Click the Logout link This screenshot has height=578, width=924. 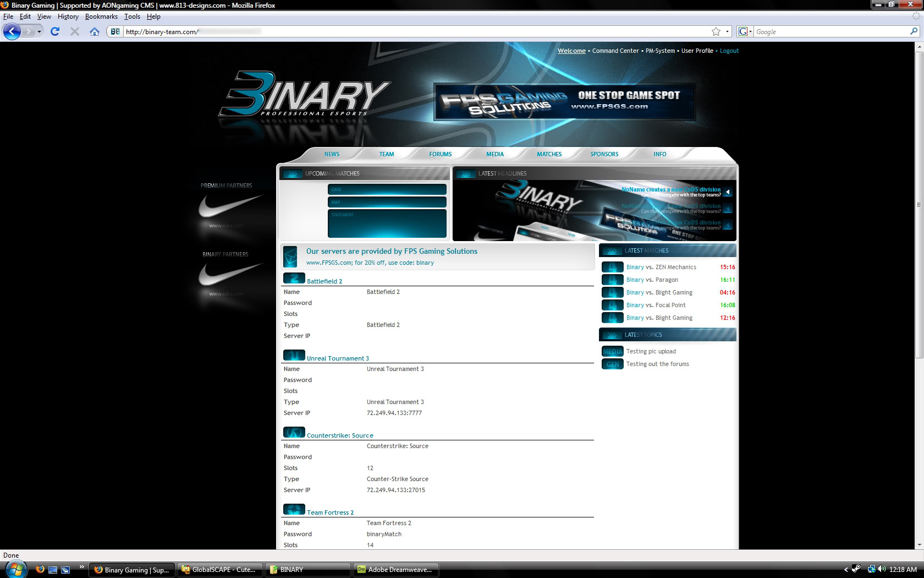point(729,51)
